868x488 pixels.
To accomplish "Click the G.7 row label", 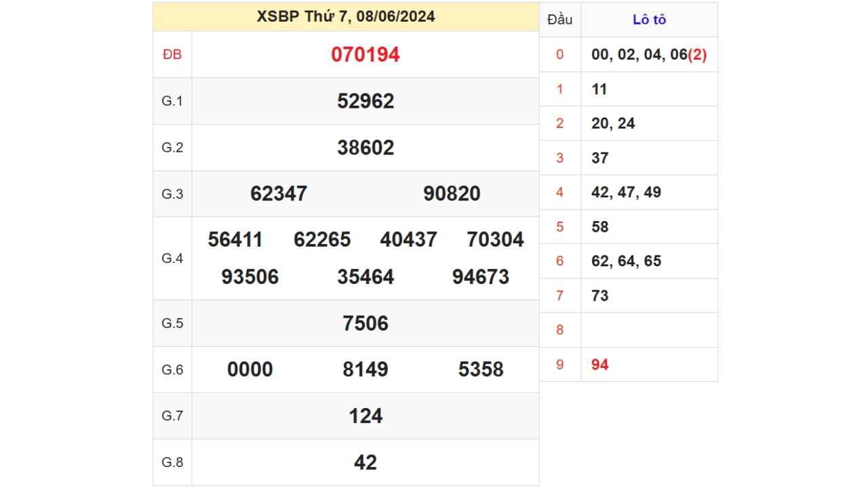I will [172, 415].
